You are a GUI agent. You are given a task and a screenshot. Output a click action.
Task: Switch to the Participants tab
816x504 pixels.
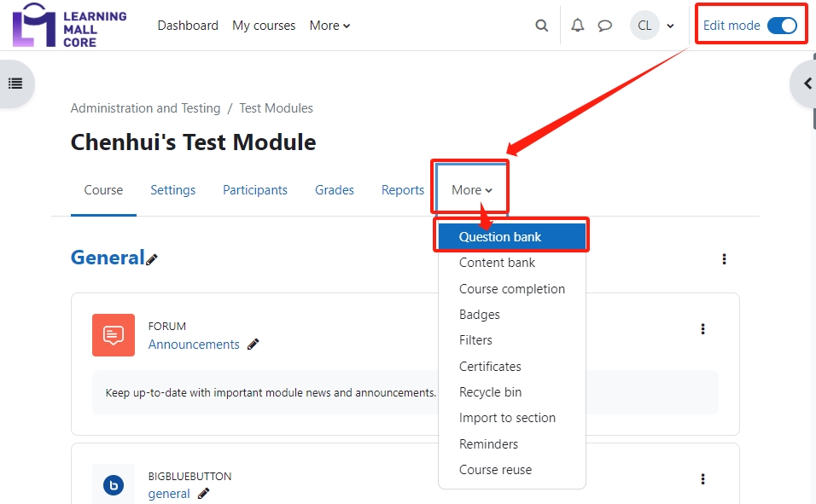point(254,189)
